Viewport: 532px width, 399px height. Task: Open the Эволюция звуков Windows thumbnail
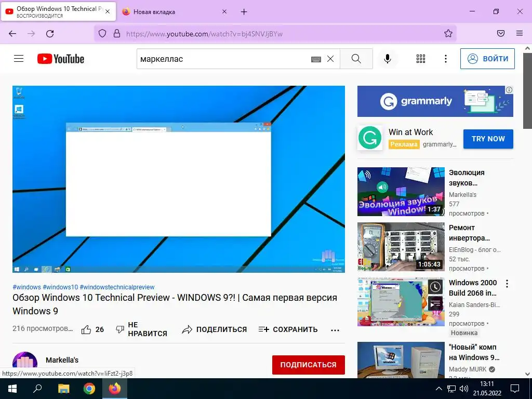[x=401, y=191]
